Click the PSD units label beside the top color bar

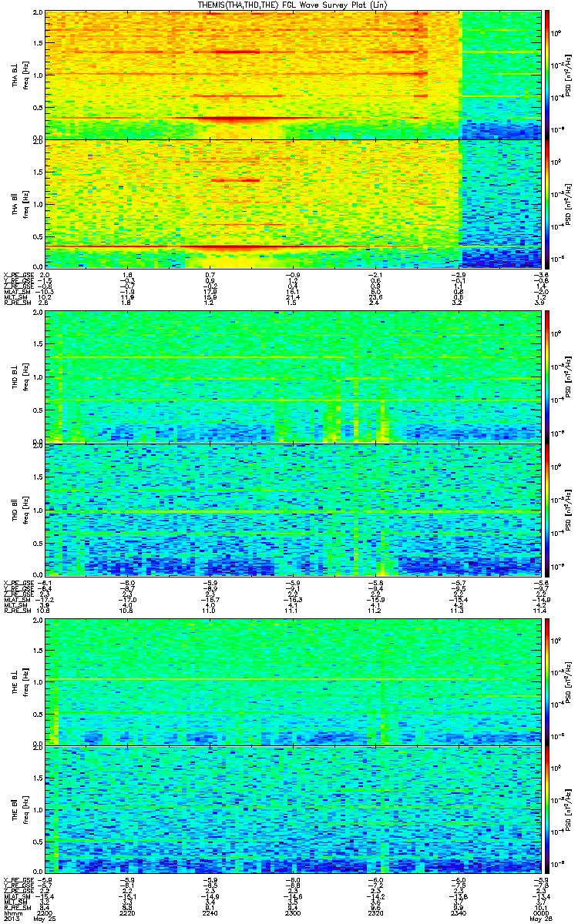click(569, 74)
